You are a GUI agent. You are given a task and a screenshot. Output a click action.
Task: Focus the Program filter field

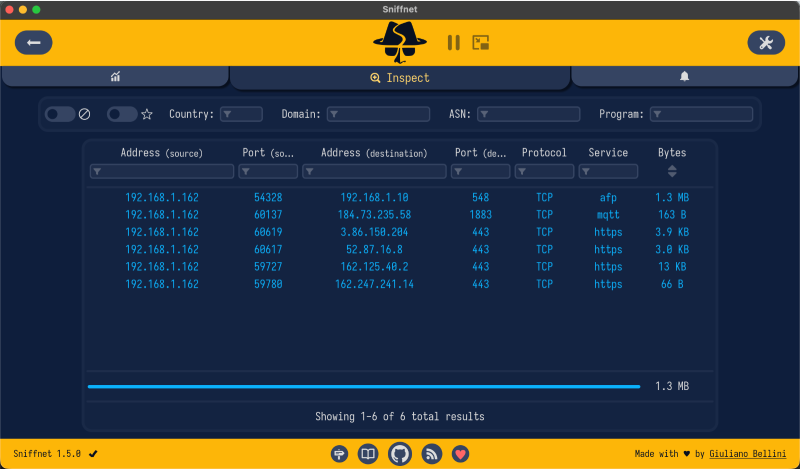click(x=702, y=114)
